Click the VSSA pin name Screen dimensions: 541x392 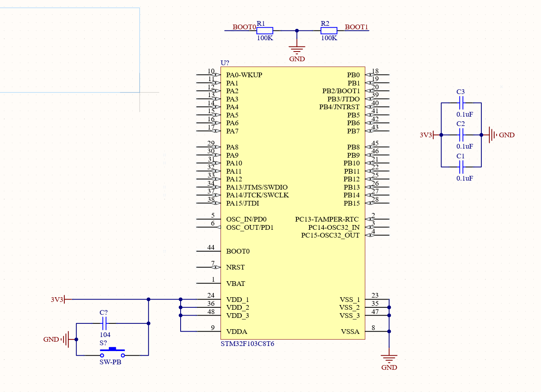tap(350, 332)
